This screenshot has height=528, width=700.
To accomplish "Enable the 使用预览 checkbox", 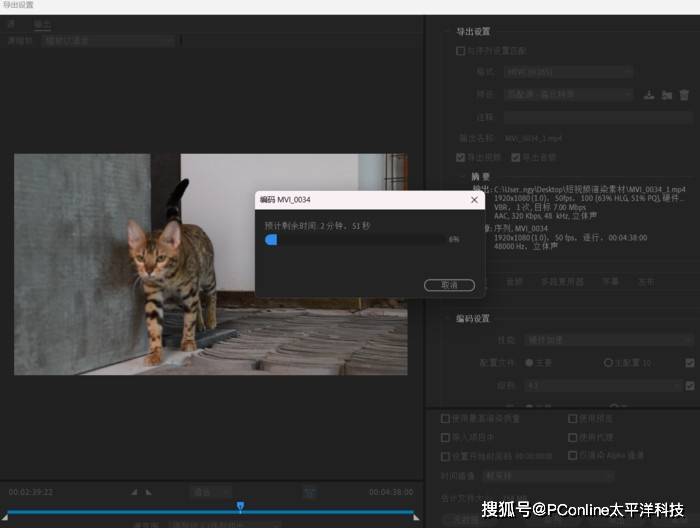I will click(x=572, y=419).
